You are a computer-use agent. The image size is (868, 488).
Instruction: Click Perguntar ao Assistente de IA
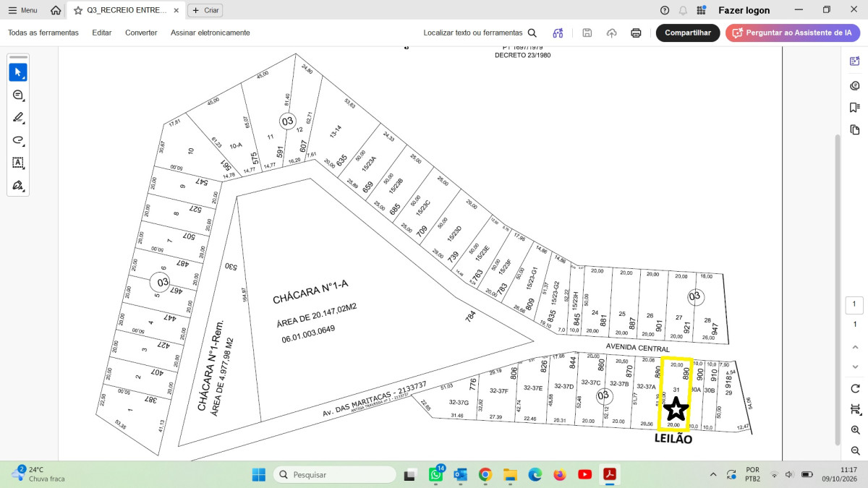[793, 33]
